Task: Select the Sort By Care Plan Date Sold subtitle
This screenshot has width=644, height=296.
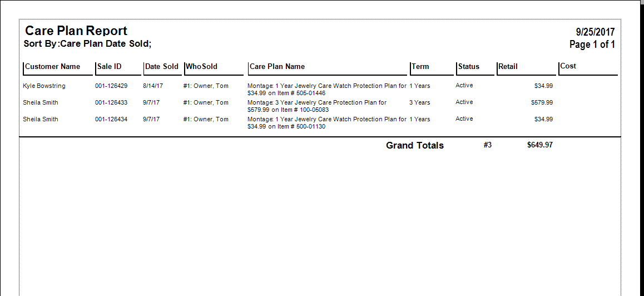Action: tap(87, 43)
